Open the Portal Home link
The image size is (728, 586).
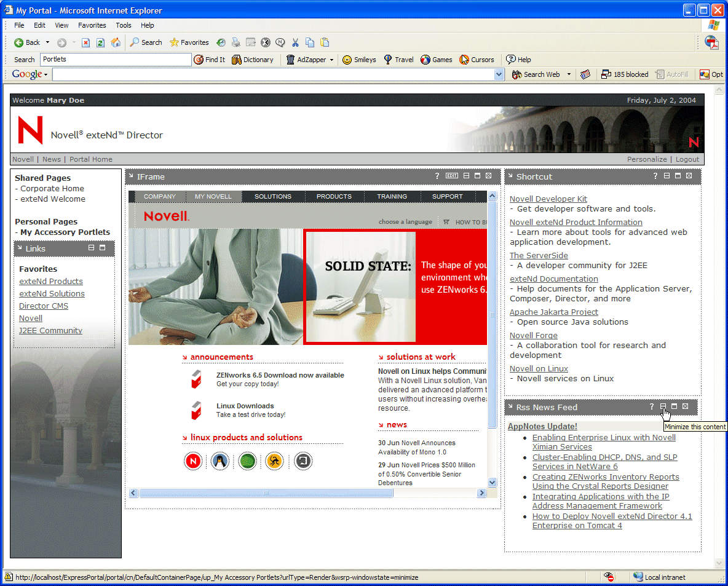[91, 159]
